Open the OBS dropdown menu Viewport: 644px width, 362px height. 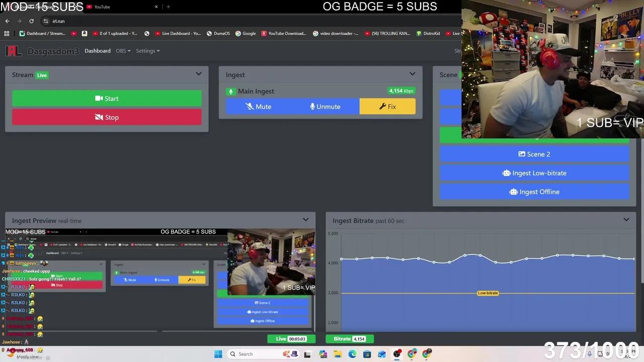point(123,51)
